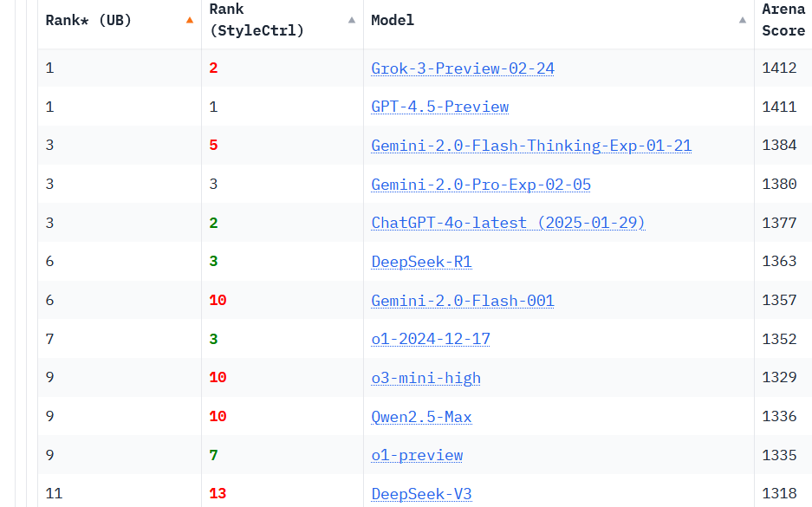This screenshot has width=812, height=507.
Task: Open the GPT-4.5-Preview model link
Action: click(x=439, y=107)
